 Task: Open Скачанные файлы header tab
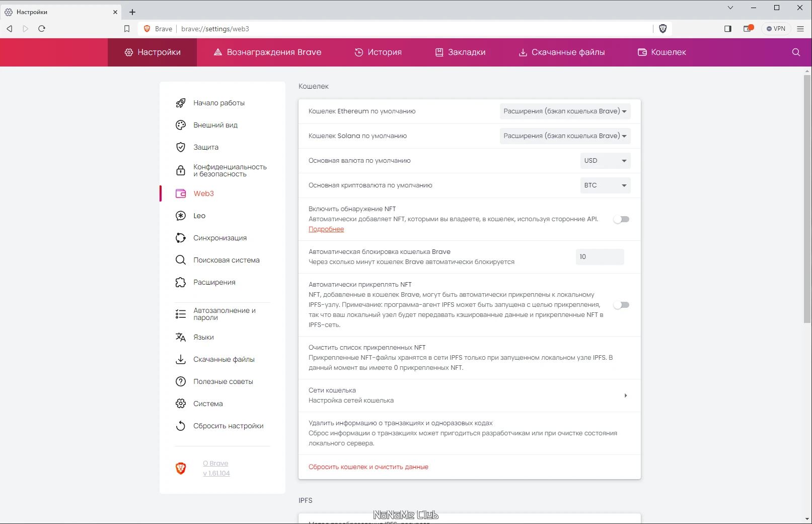coord(562,52)
